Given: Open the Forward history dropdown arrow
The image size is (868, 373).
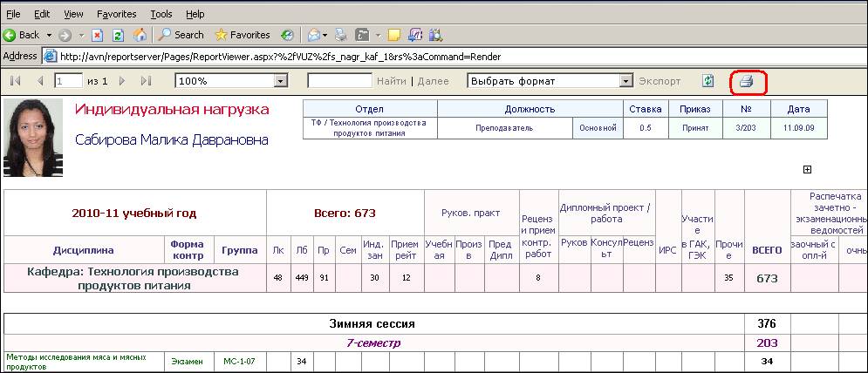Looking at the screenshot, I should [x=81, y=35].
